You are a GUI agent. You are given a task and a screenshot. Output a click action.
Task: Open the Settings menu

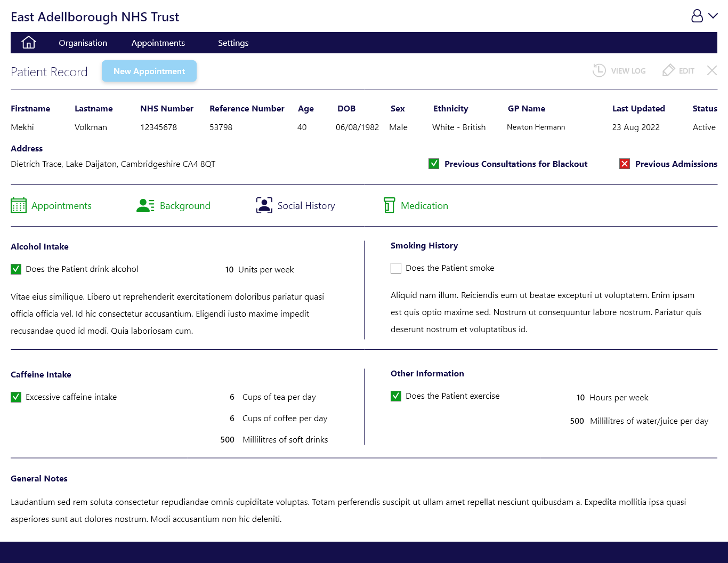[233, 43]
